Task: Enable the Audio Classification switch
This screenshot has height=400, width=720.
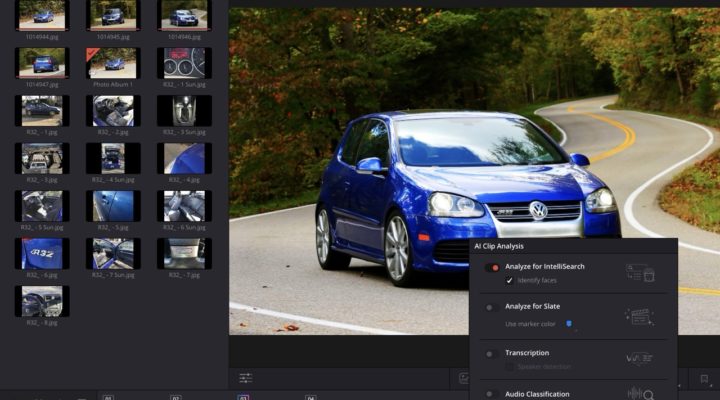Action: [492, 394]
